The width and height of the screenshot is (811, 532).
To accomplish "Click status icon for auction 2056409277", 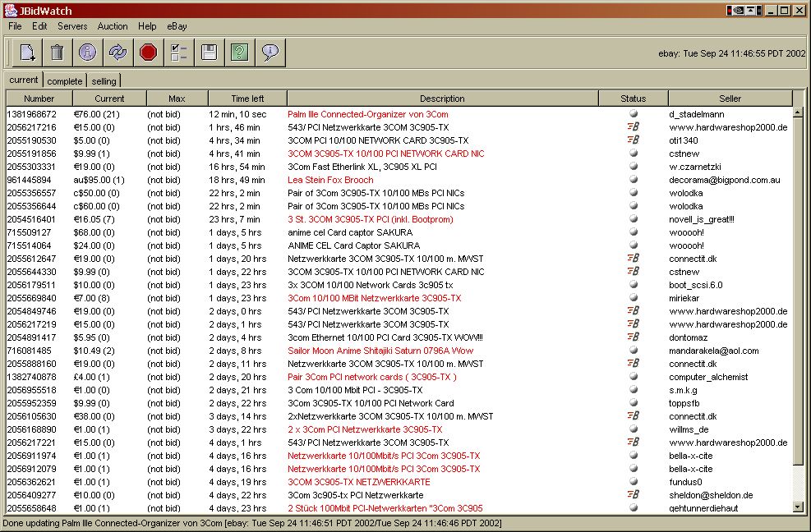I will point(633,494).
